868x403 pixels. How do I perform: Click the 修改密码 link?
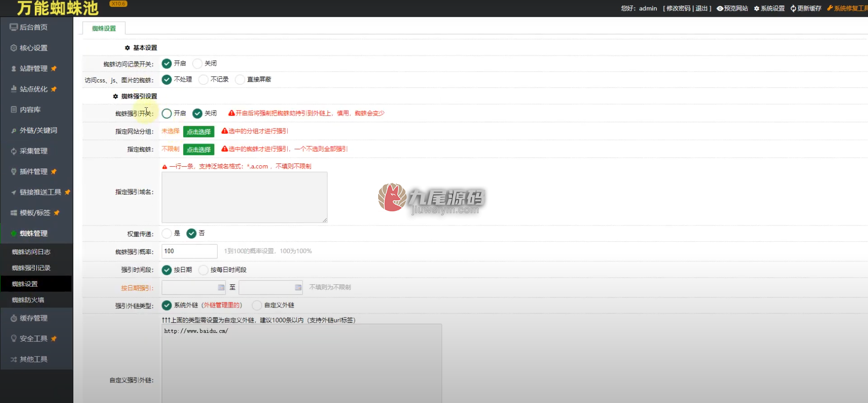678,9
